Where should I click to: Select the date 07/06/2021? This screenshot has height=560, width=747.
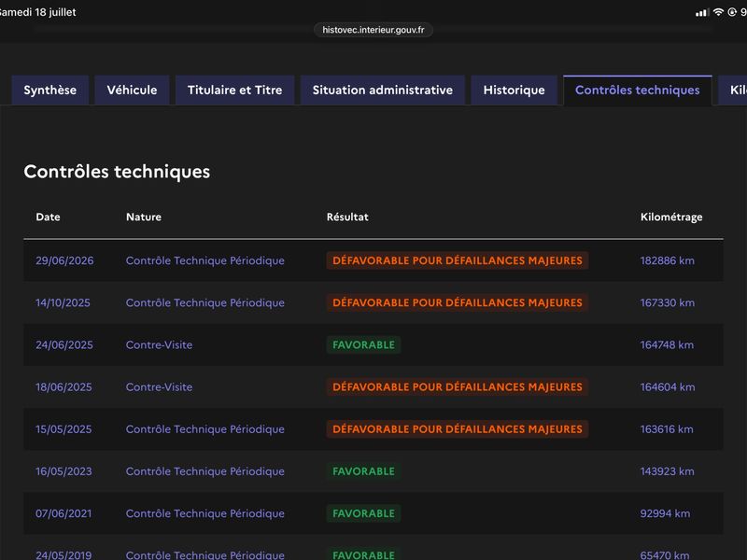click(63, 513)
